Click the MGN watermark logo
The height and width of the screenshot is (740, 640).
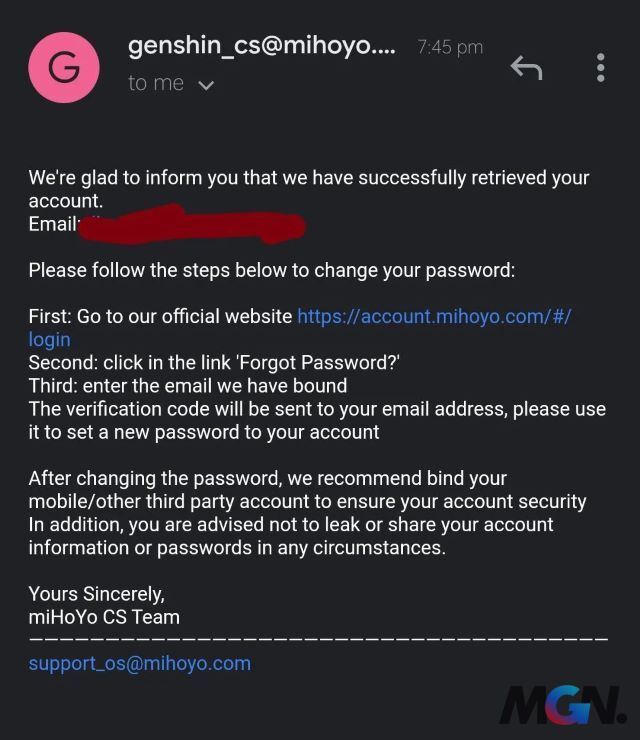563,706
